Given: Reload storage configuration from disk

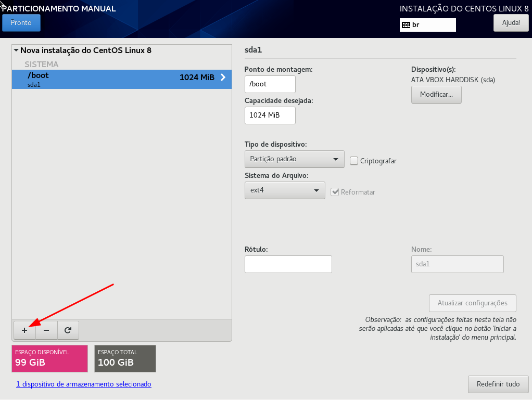Looking at the screenshot, I should (68, 330).
